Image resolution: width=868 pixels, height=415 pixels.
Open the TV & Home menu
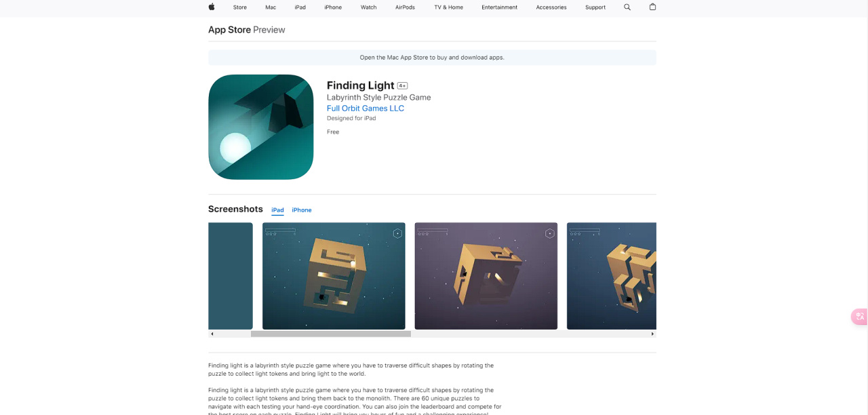(449, 7)
